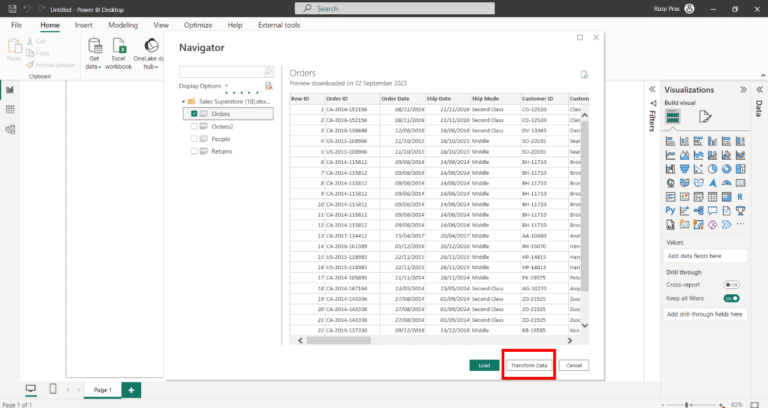Click the Save icon in the title bar

pyautogui.click(x=12, y=9)
